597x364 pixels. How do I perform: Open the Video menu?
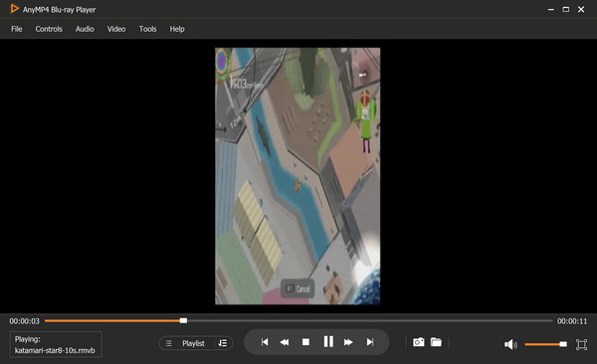point(116,29)
